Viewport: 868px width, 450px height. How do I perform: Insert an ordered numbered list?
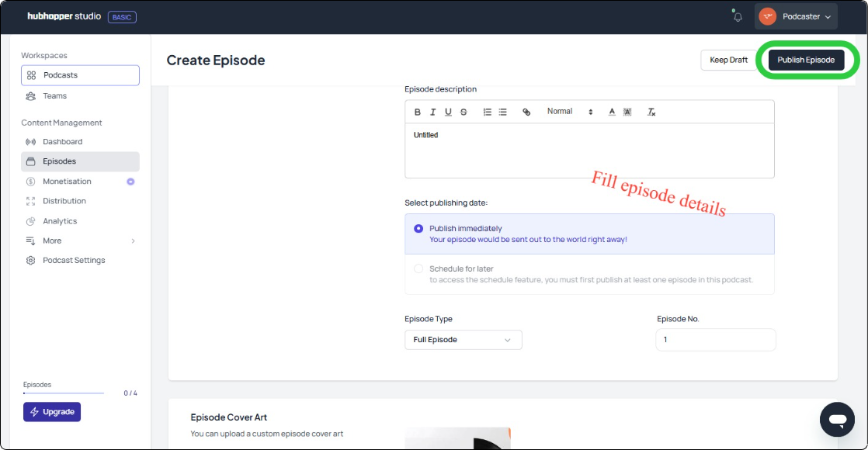point(487,112)
